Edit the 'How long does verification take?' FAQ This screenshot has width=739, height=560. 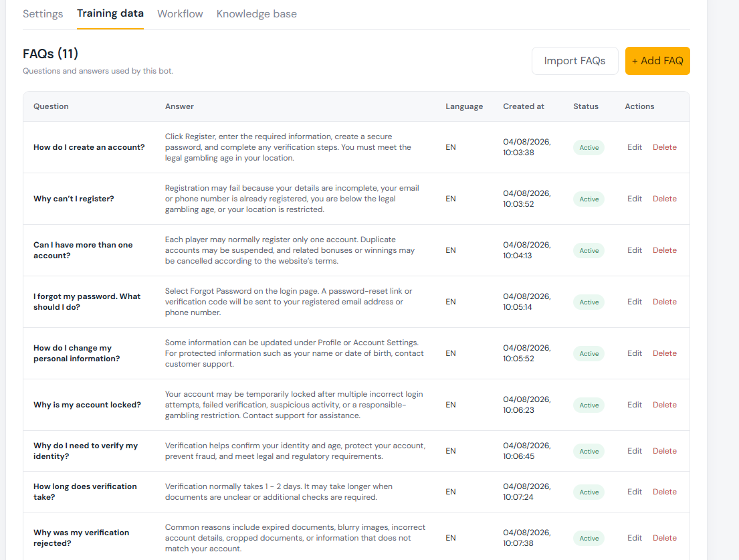click(x=635, y=491)
